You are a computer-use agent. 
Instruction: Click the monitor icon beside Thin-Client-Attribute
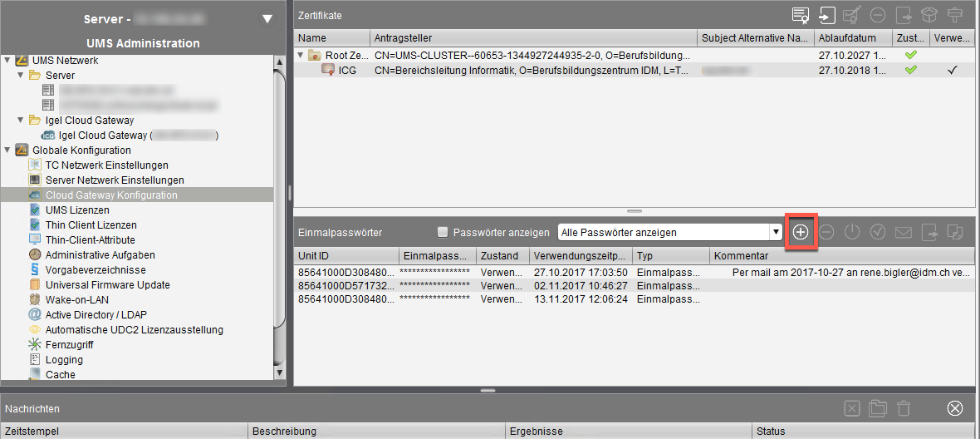[35, 239]
